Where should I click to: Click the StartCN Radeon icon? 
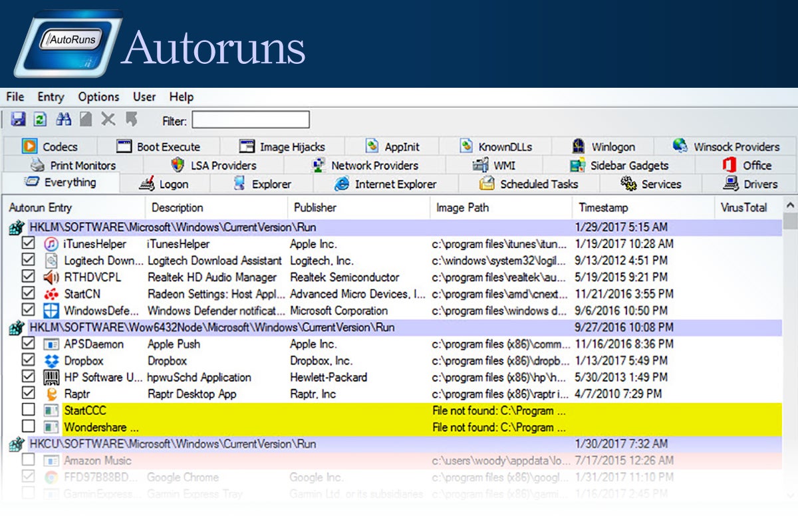(51, 294)
